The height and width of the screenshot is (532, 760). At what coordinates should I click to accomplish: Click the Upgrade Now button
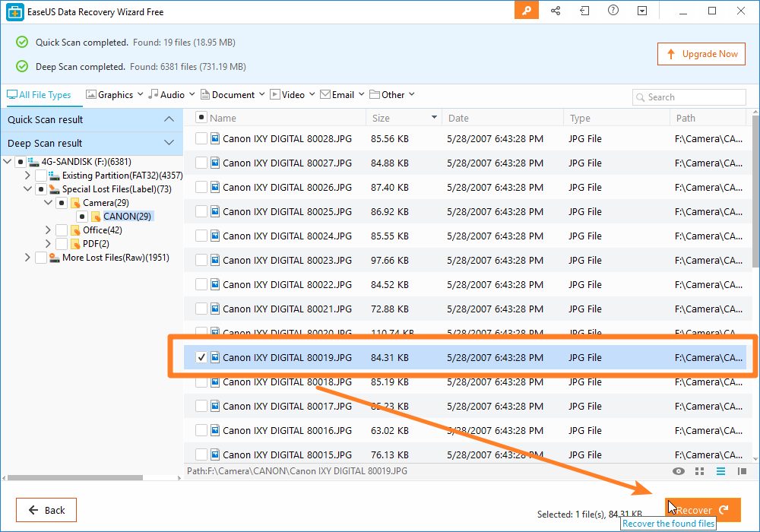click(x=701, y=54)
